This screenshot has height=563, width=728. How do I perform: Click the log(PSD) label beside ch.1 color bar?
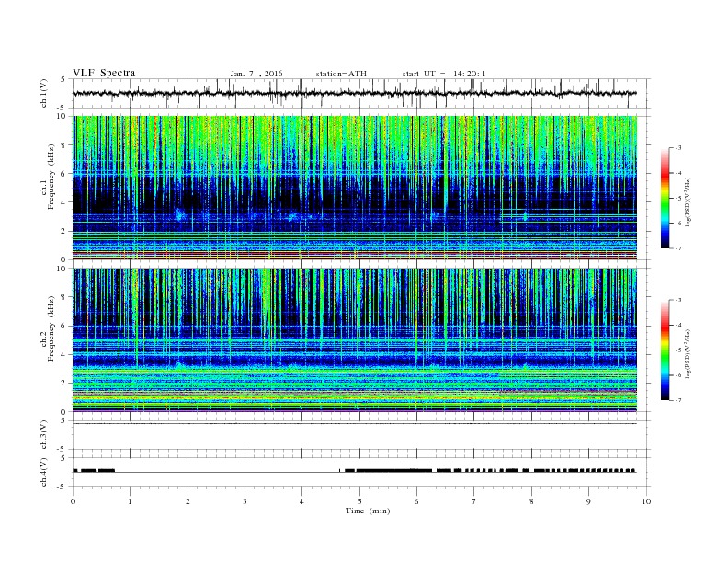tap(688, 202)
